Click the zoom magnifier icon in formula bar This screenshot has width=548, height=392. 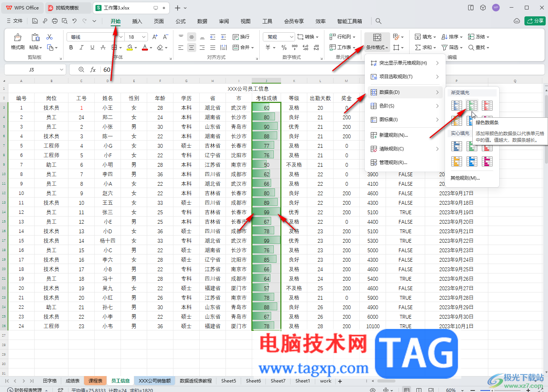coord(81,70)
